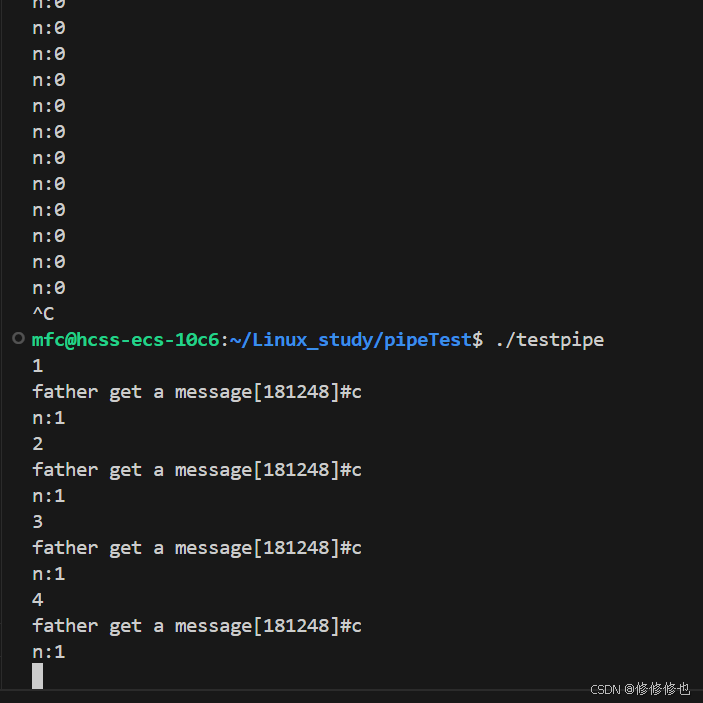Click the output line reading 2
This screenshot has height=703, width=703.
[38, 444]
